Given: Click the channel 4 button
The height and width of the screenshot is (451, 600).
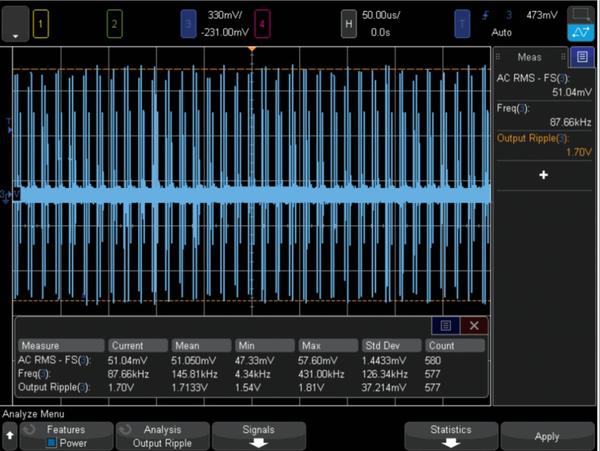Looking at the screenshot, I should [x=262, y=22].
